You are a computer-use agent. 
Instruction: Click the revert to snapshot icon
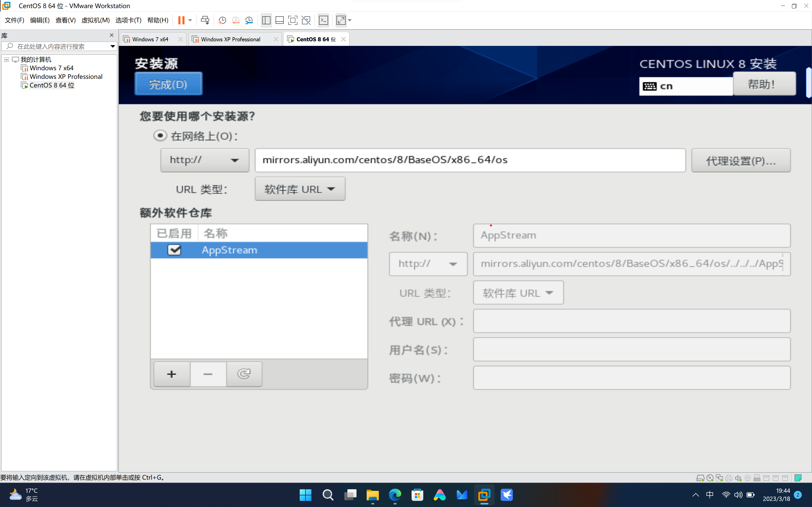(x=235, y=21)
